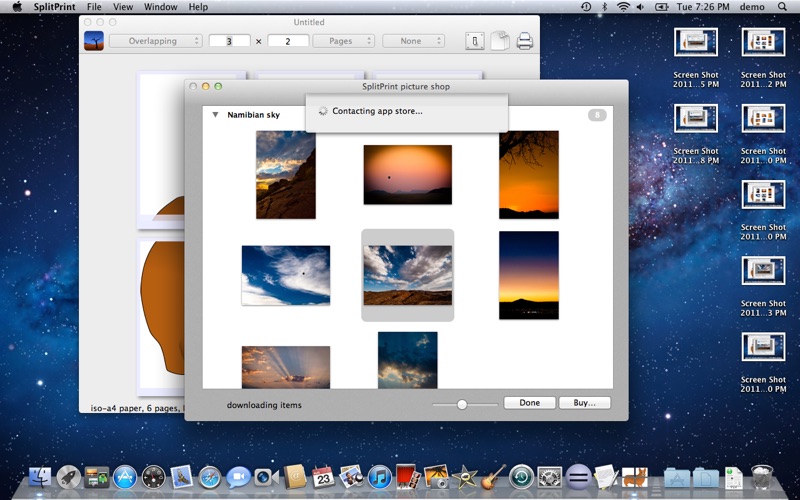Click 'iso-a4 paper, 6 pages' status text
Viewport: 800px width, 500px height.
(136, 408)
